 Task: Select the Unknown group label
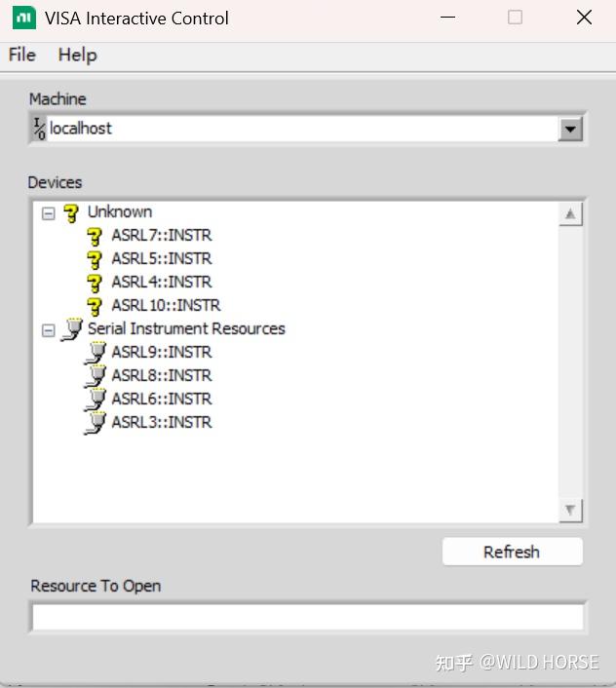pyautogui.click(x=120, y=211)
